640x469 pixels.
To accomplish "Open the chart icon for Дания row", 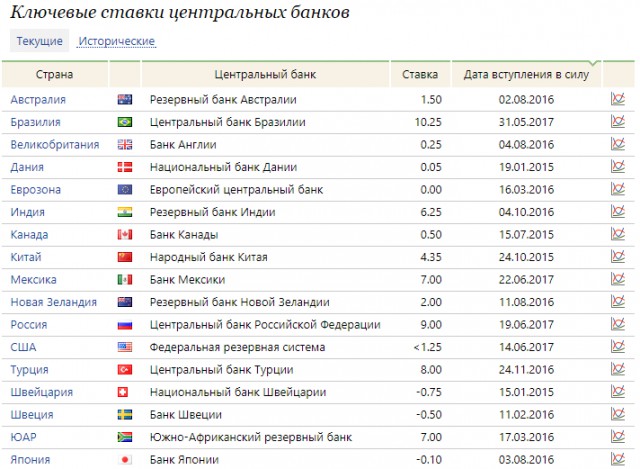I will coord(618,166).
